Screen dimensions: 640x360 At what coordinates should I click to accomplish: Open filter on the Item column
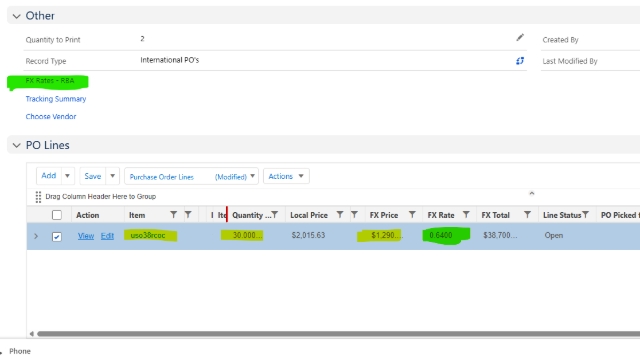point(173,215)
